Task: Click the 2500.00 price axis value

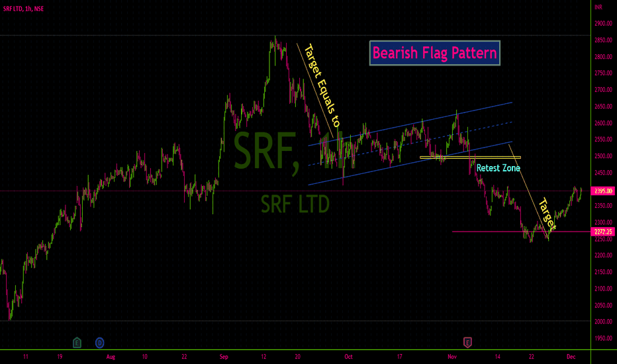Action: [603, 156]
